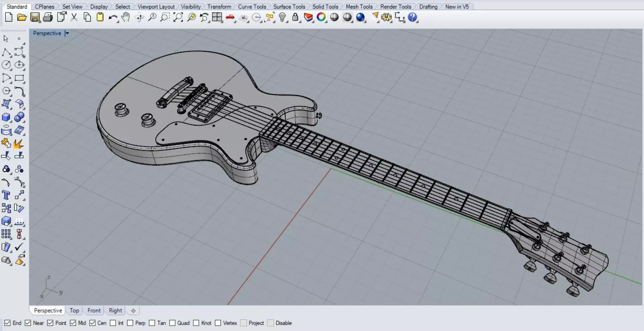This screenshot has width=644, height=331.
Task: Click the four-viewports layout icon
Action: 217,17
